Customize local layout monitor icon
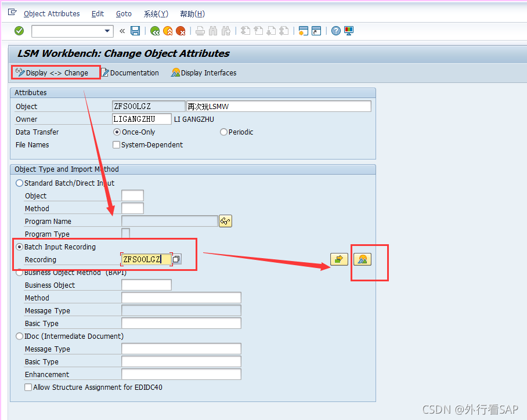 [x=349, y=31]
